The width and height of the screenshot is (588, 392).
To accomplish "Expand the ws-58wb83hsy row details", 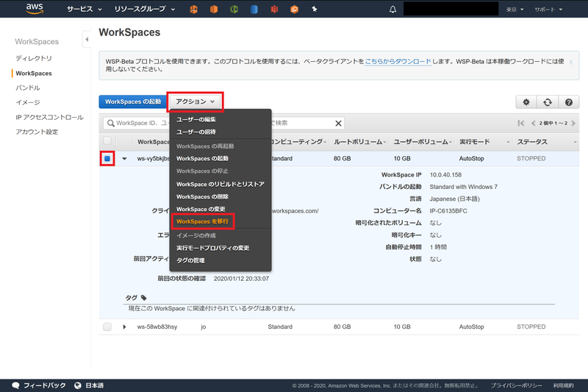I will click(124, 327).
